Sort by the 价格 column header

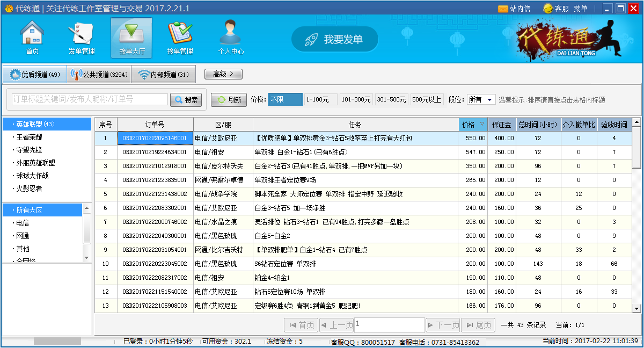472,125
